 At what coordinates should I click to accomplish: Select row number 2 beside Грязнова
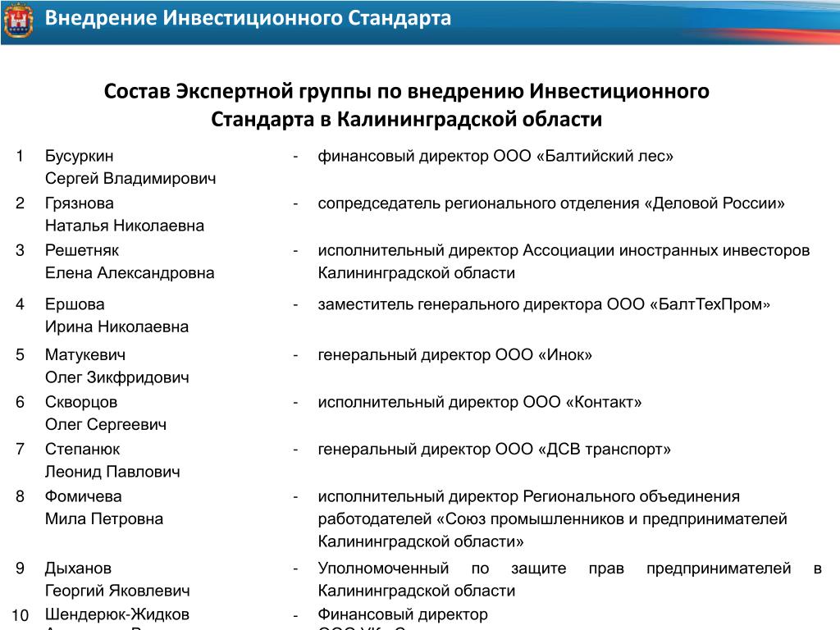[20, 203]
